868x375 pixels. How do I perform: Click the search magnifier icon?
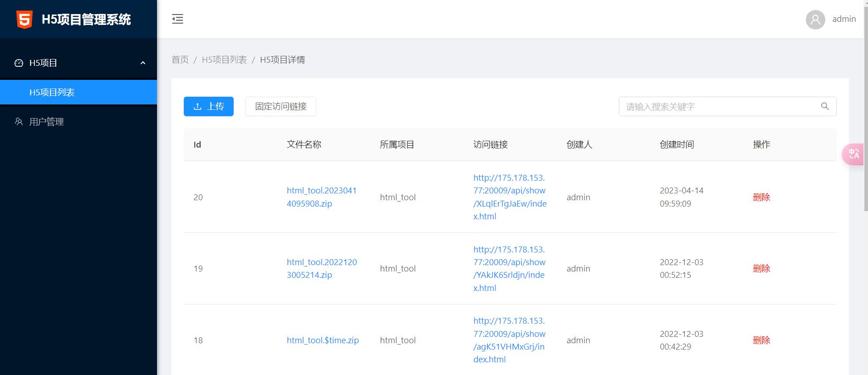point(824,106)
